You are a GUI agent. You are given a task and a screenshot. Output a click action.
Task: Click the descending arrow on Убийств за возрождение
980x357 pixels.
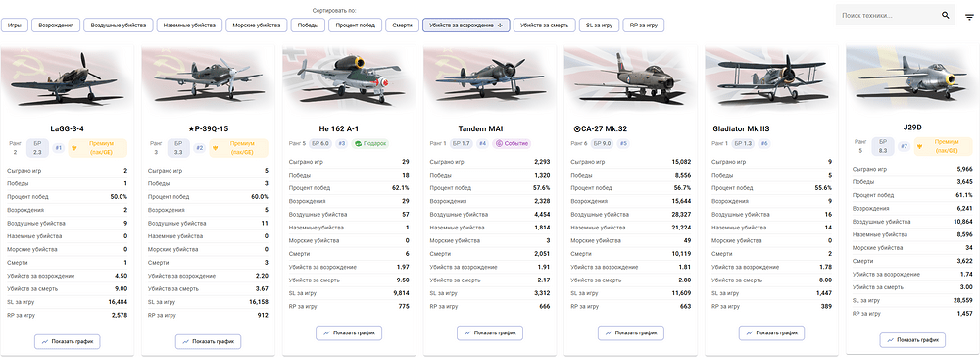coord(500,25)
